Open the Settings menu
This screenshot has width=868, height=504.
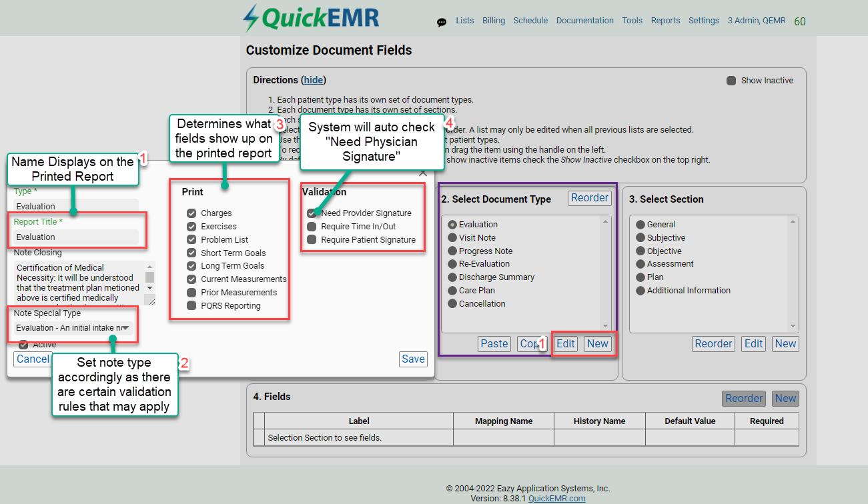click(x=704, y=21)
